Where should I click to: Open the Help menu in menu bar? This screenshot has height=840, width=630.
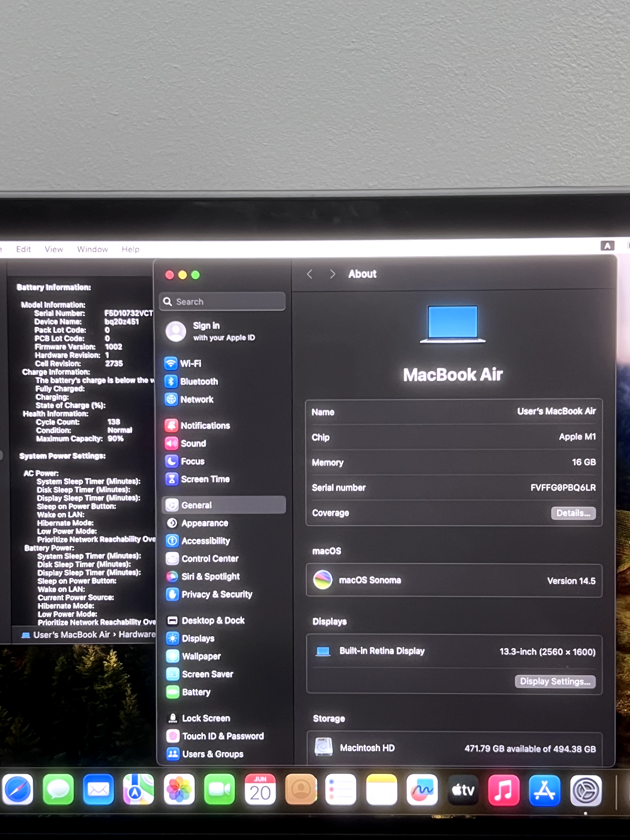[130, 249]
